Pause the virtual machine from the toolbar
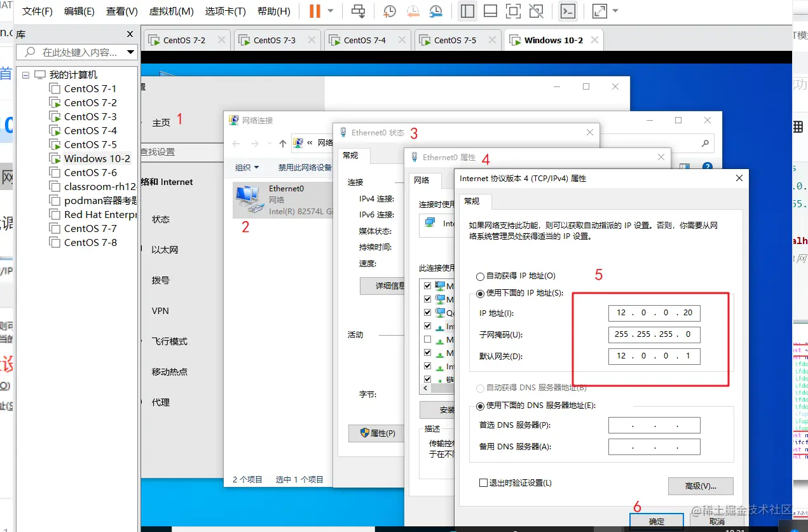Image resolution: width=808 pixels, height=532 pixels. [x=315, y=11]
